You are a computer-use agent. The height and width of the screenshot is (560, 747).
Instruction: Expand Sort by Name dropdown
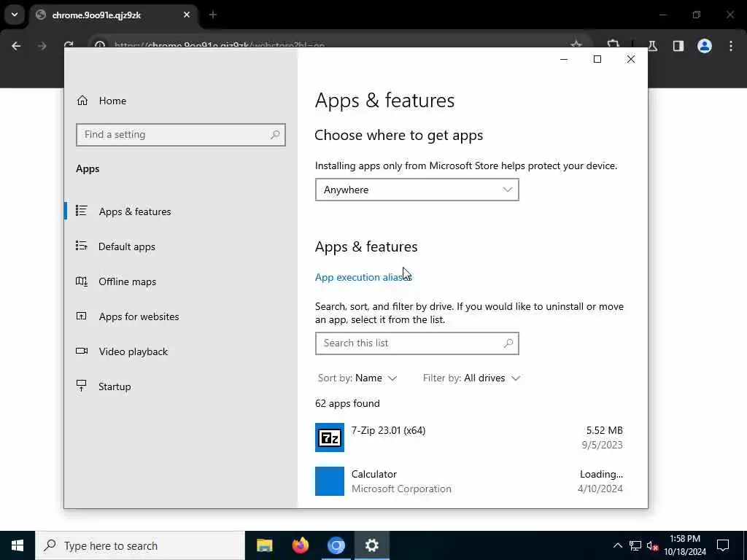pos(357,378)
